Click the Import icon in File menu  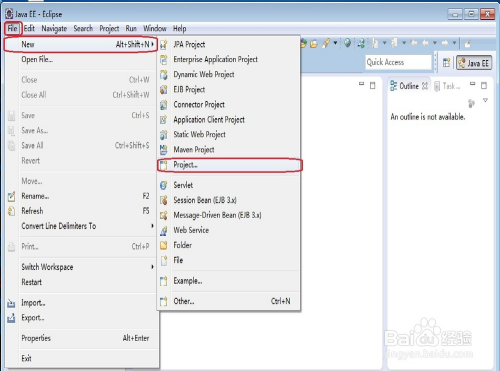click(x=11, y=303)
